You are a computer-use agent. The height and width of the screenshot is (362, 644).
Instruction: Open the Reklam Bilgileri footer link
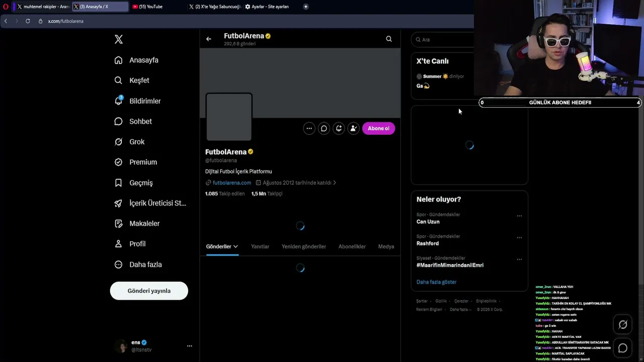429,310
